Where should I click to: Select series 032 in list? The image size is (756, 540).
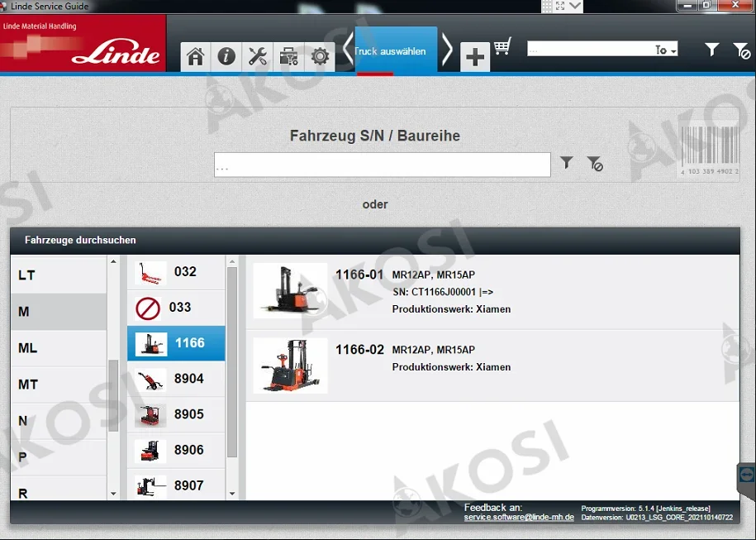176,272
